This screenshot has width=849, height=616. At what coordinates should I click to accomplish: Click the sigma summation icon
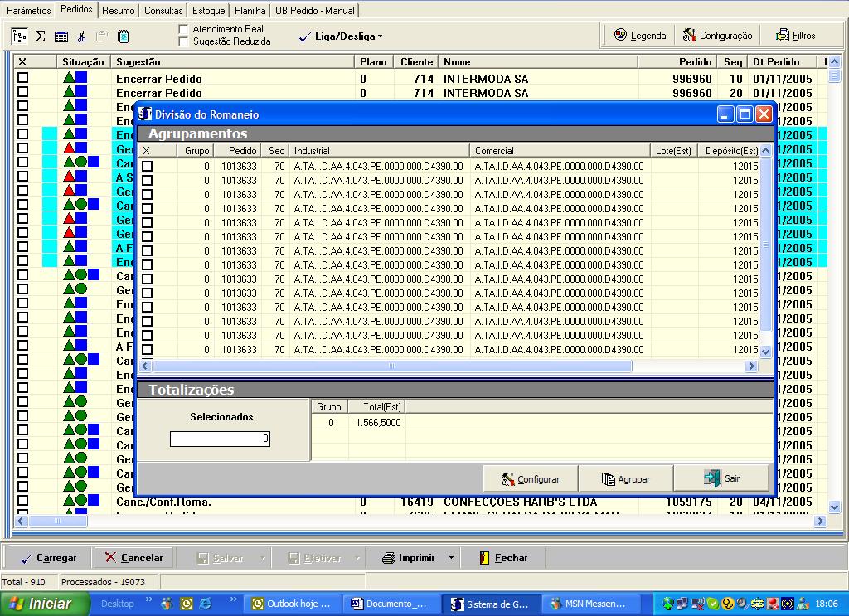pos(40,36)
